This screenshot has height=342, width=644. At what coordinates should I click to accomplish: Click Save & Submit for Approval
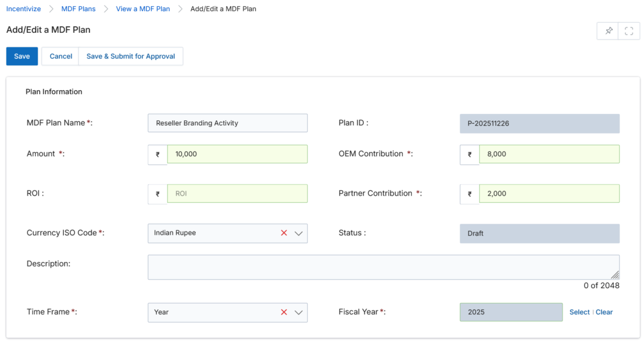(131, 56)
